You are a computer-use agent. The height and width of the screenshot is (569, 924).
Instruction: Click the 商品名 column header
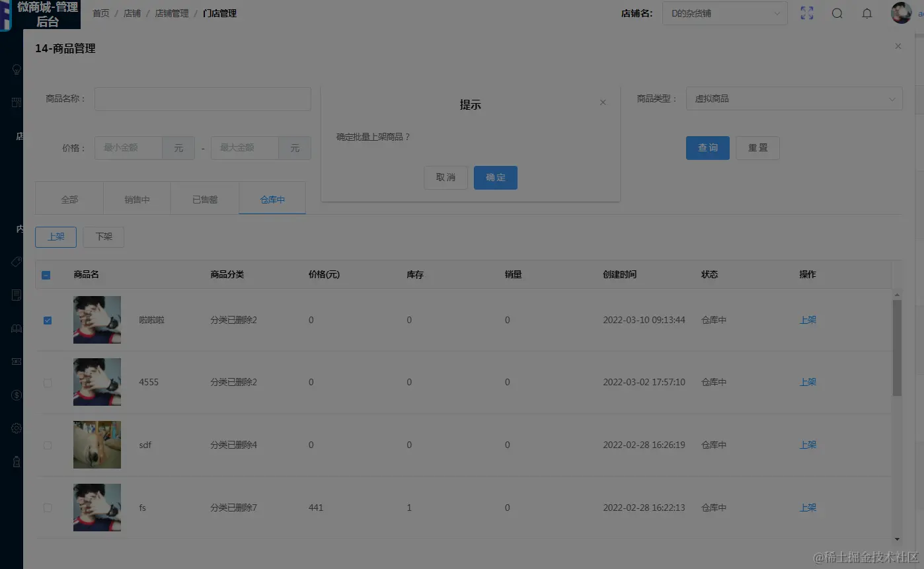click(86, 274)
